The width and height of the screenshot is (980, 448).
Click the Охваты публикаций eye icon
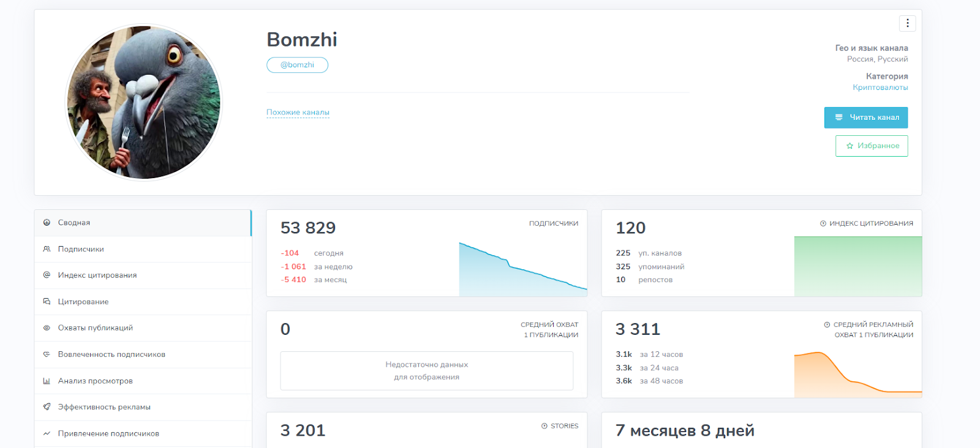click(47, 328)
